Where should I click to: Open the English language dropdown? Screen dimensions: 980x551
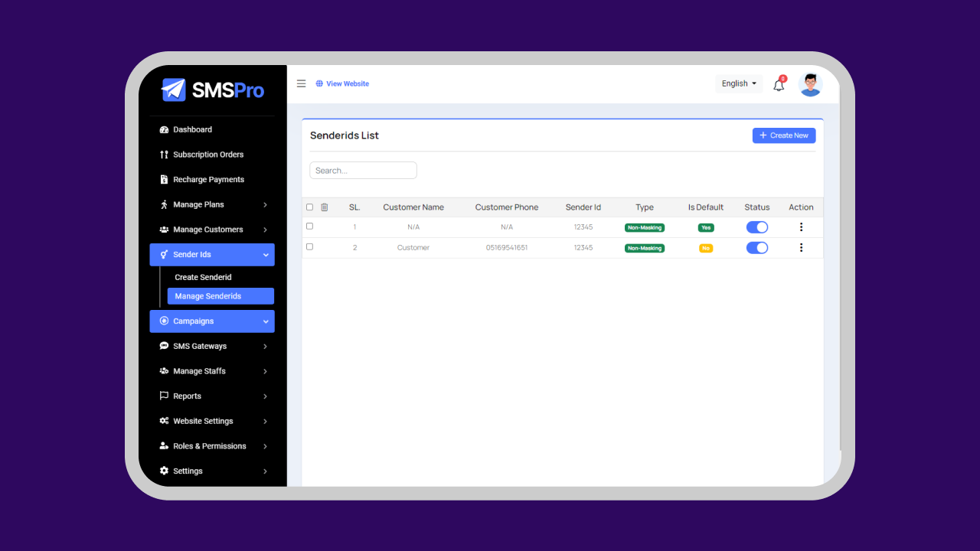click(737, 83)
